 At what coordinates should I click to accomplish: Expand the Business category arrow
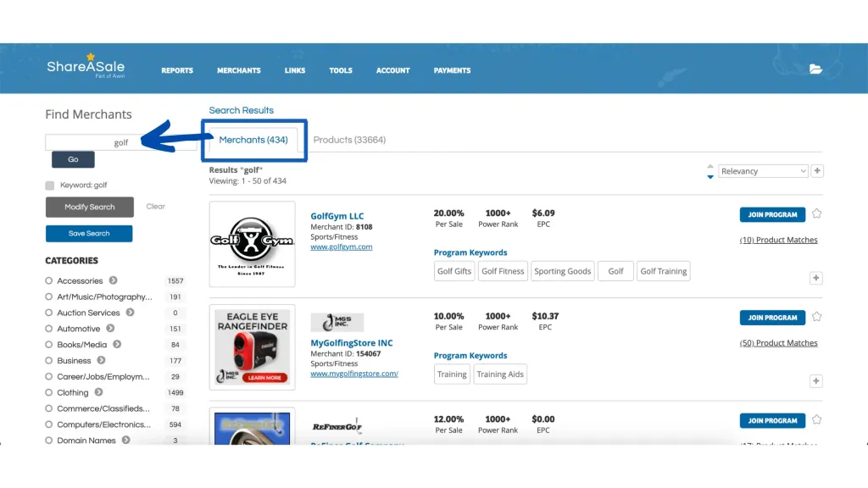[x=101, y=360]
